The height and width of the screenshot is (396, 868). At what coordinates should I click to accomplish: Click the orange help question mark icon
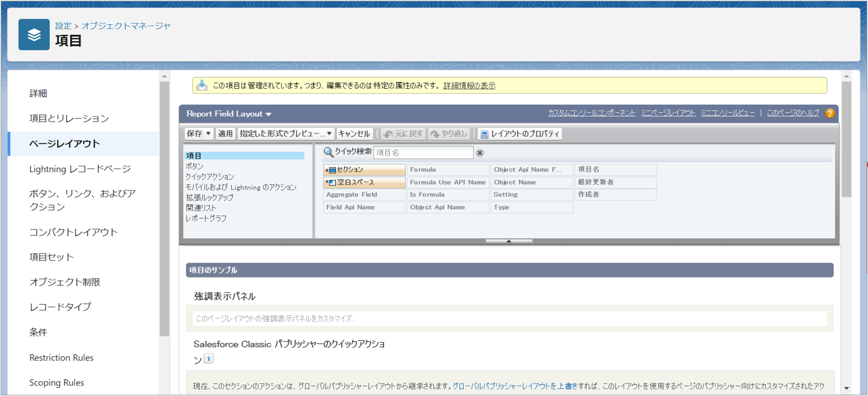[830, 113]
